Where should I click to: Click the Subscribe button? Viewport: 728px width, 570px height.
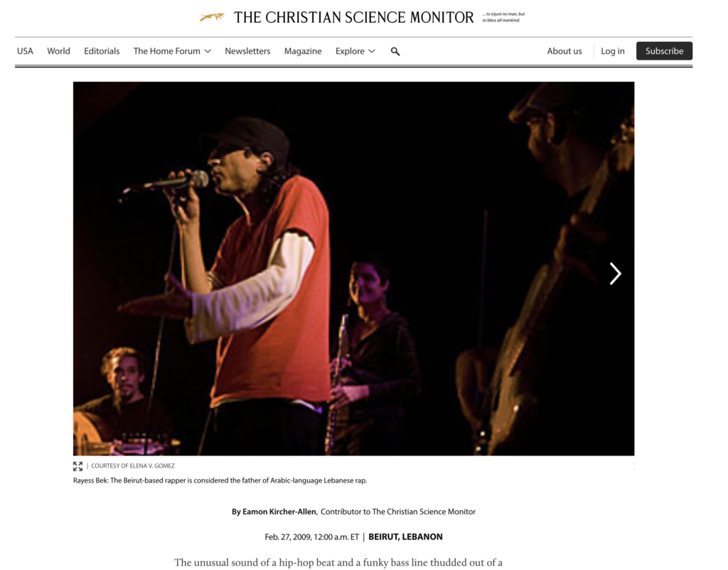[664, 51]
